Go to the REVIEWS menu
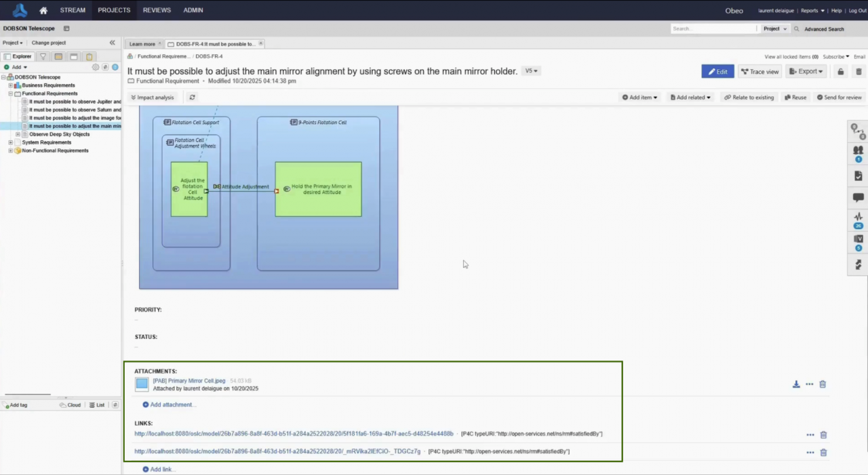The height and width of the screenshot is (475, 868). tap(156, 10)
